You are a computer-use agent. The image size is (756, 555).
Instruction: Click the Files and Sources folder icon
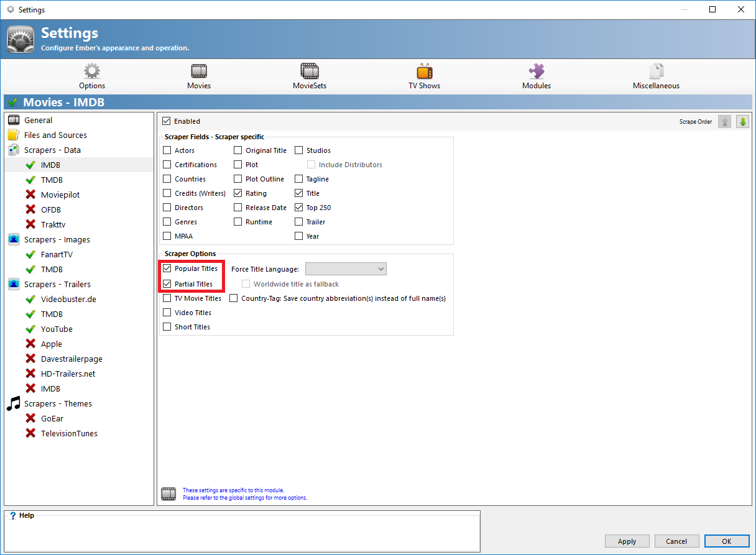pyautogui.click(x=14, y=135)
